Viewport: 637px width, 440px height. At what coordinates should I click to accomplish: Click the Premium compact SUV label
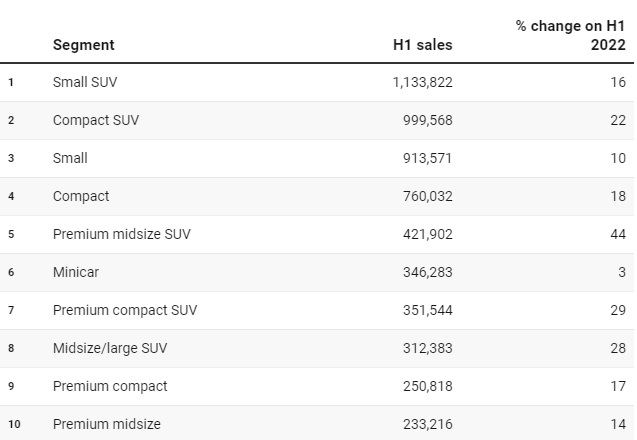(125, 310)
